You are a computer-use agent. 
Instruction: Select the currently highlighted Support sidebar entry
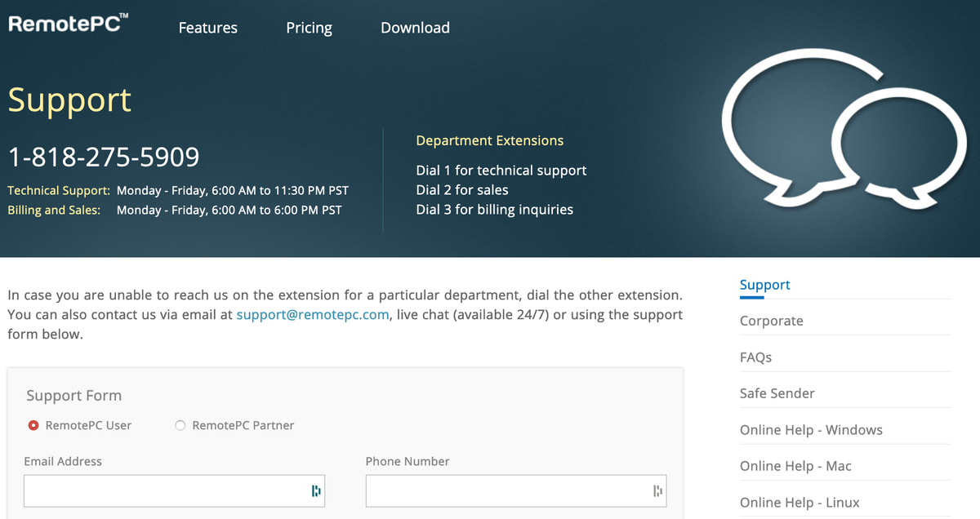[x=764, y=284]
